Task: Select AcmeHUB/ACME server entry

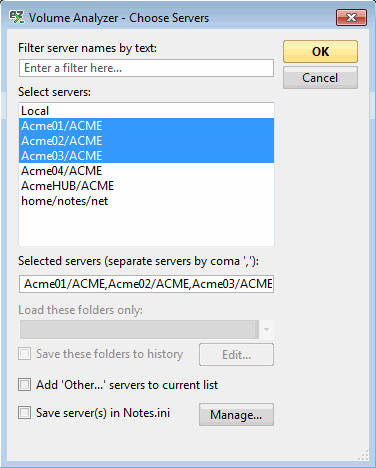Action: click(x=146, y=186)
